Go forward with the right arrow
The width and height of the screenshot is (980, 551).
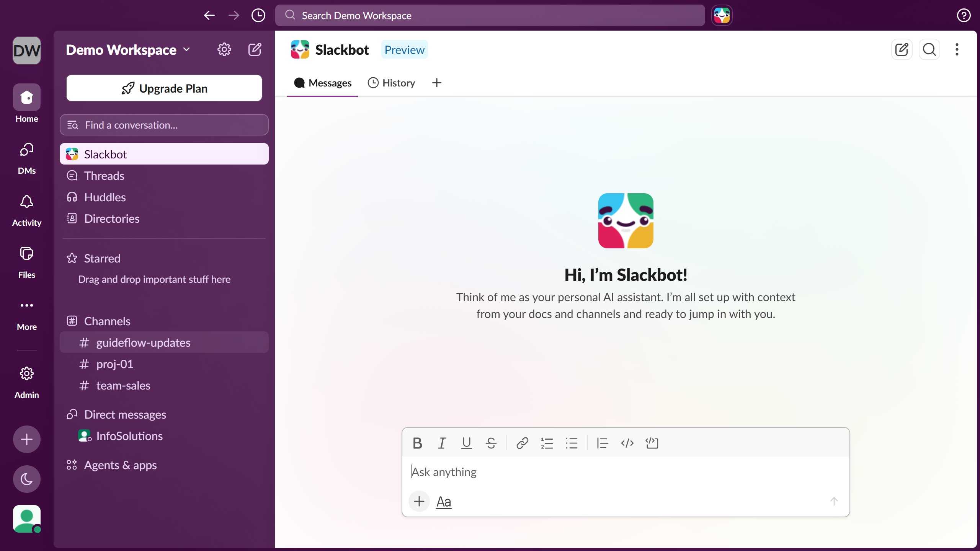coord(234,15)
